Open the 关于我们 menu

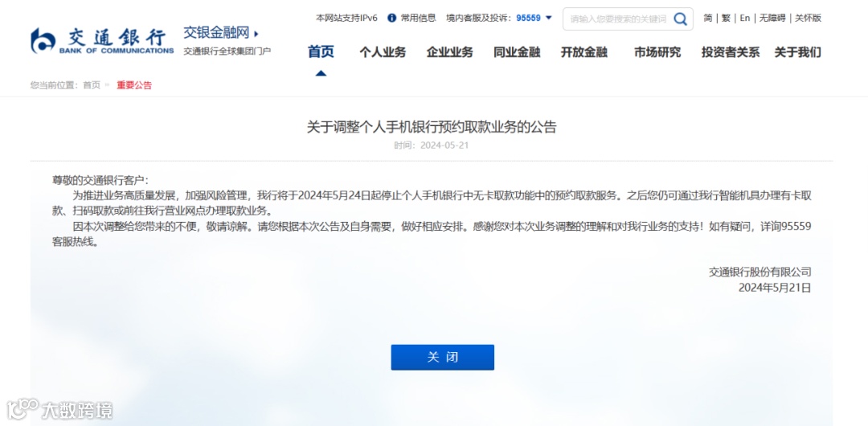(798, 52)
